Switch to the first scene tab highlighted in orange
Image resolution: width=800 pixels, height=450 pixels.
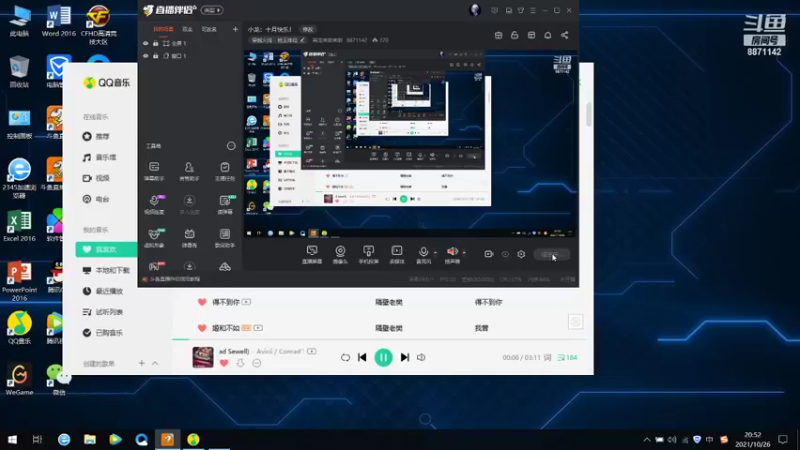pos(163,29)
